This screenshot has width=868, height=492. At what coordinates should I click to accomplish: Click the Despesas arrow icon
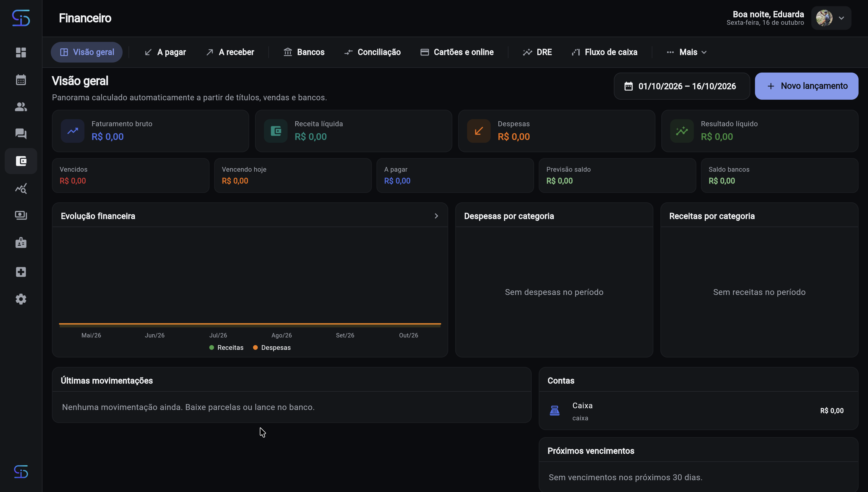[x=479, y=131]
